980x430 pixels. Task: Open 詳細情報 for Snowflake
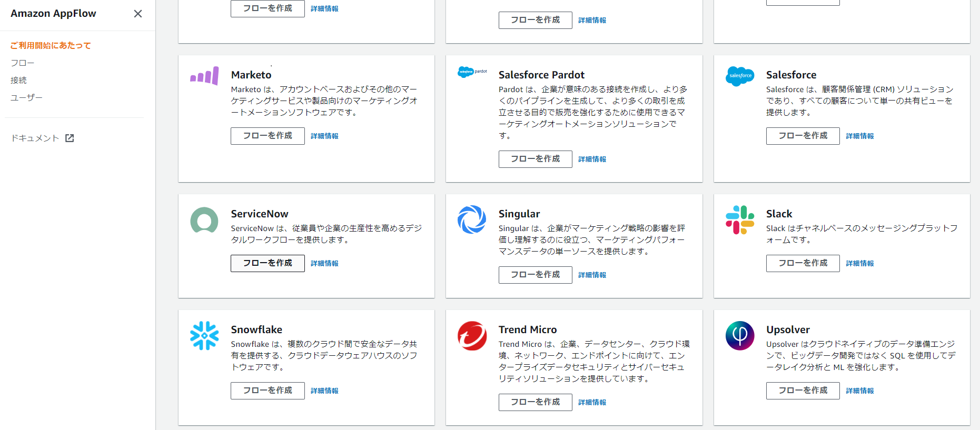[324, 391]
